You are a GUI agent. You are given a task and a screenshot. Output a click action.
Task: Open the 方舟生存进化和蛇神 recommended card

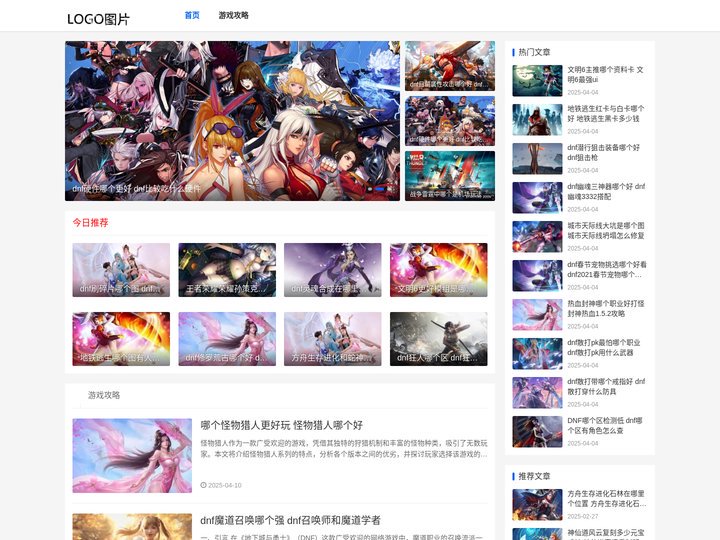pos(333,339)
